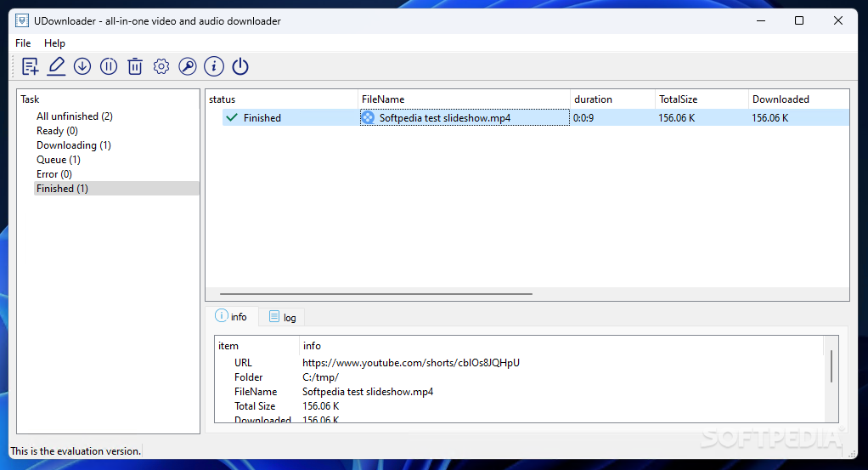Select Queue (1) task filter

[58, 160]
